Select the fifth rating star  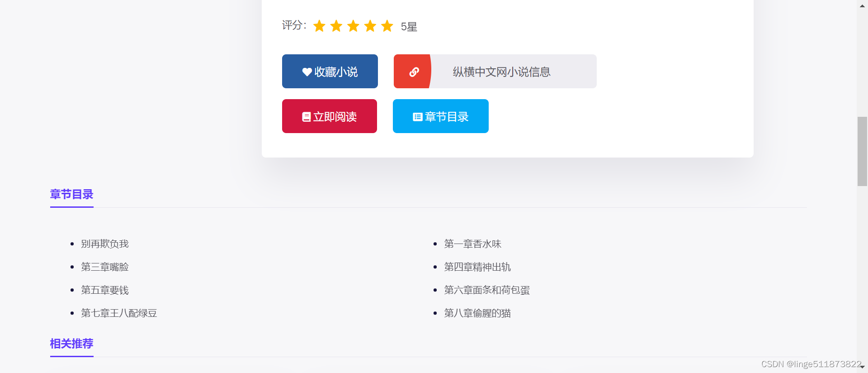point(387,26)
